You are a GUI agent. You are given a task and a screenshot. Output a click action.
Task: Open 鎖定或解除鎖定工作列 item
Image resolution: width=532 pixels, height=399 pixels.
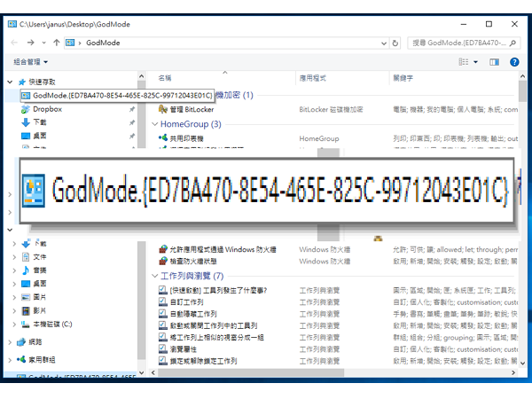pos(203,361)
